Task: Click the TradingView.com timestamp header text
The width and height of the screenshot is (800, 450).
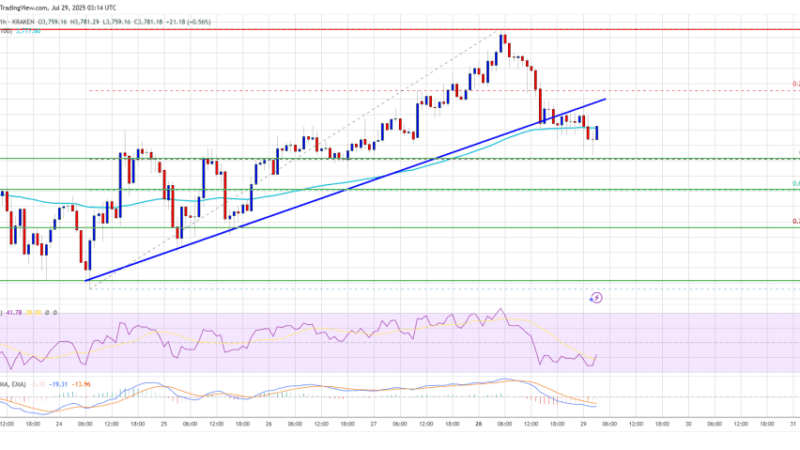Action: pyautogui.click(x=58, y=8)
